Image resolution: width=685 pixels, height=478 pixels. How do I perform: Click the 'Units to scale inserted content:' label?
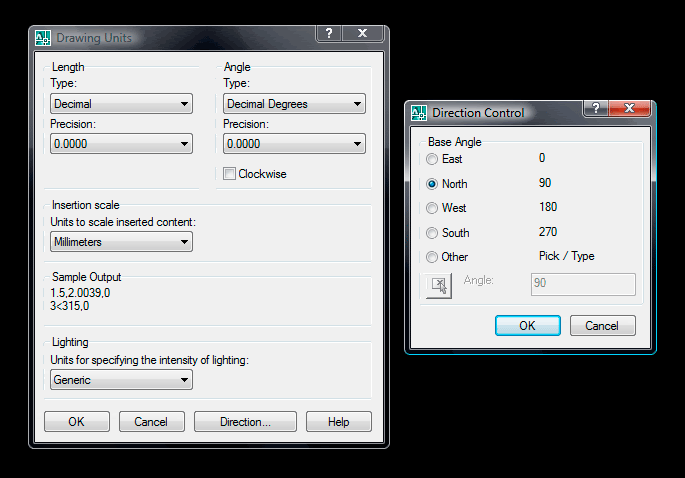pyautogui.click(x=123, y=222)
